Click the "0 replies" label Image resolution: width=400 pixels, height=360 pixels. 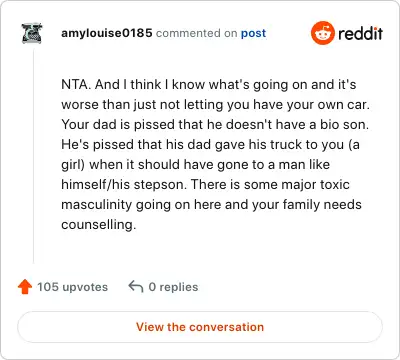tap(173, 287)
